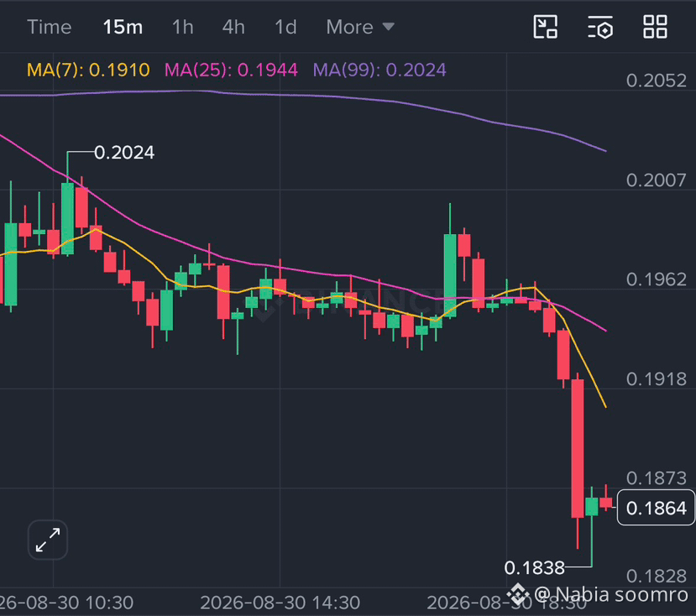Switch to the 1h interval

[x=183, y=27]
